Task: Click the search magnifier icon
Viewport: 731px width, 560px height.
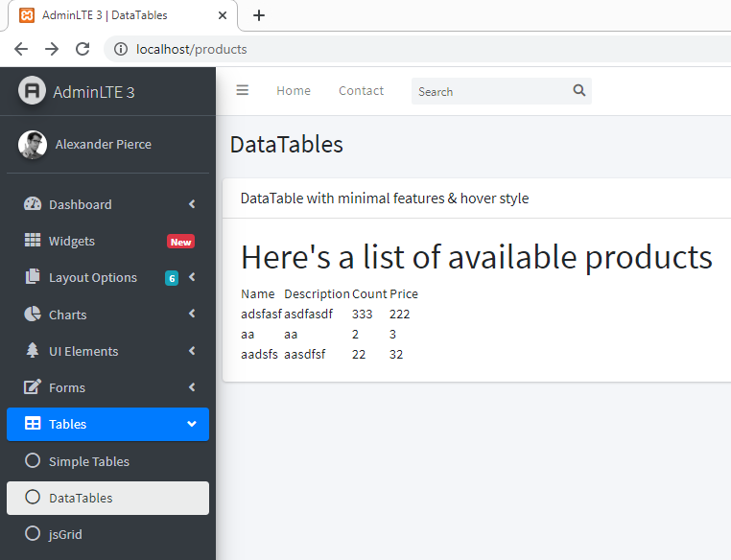Action: click(x=578, y=91)
